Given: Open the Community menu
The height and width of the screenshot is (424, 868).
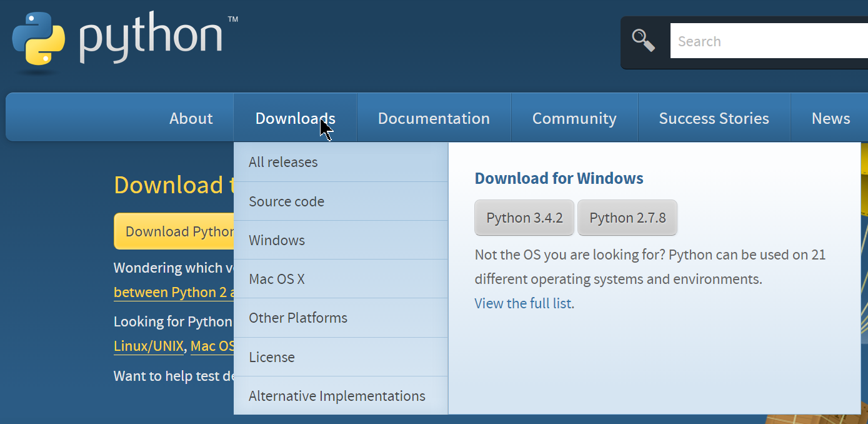Looking at the screenshot, I should (574, 118).
